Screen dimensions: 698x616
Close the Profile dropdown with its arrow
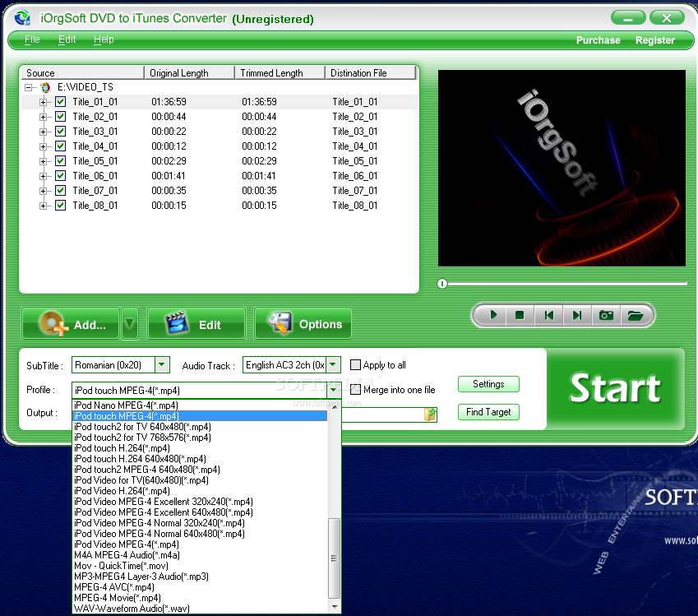tap(334, 390)
